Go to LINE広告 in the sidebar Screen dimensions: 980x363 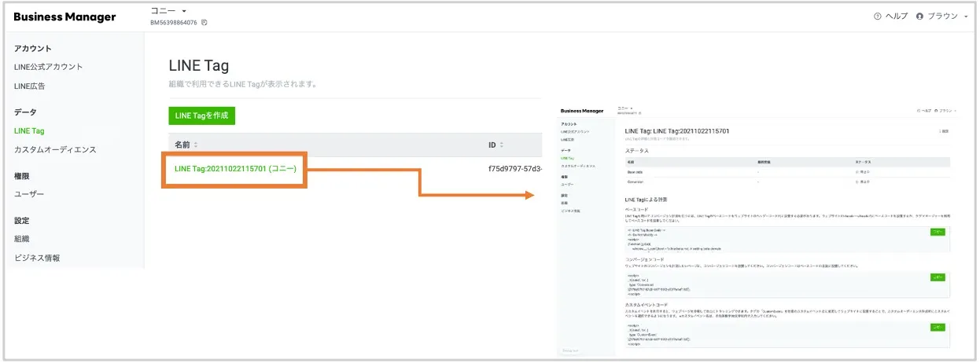[30, 86]
